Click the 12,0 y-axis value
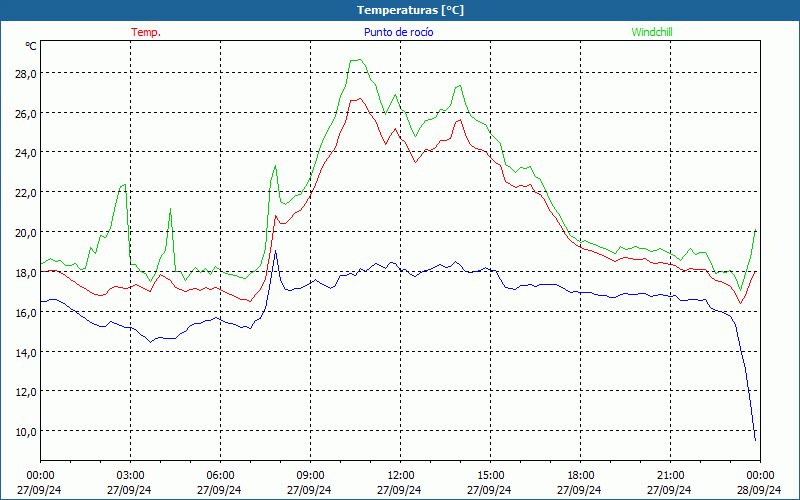Screen dimensions: 800x500 click(26, 392)
